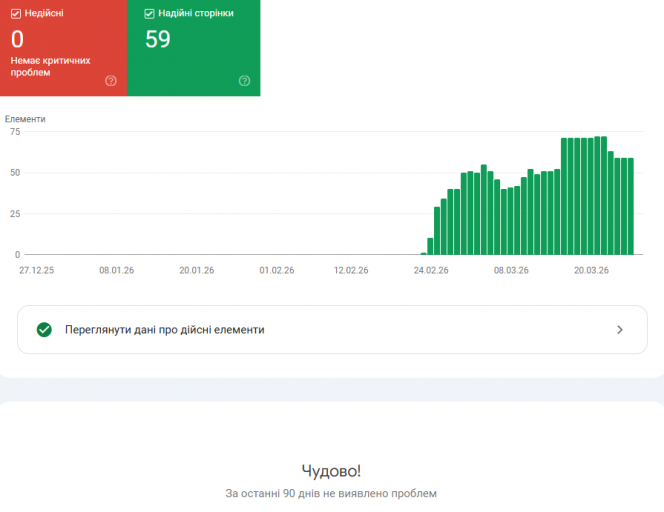Click the 90 днів no-issues message

pos(331,493)
